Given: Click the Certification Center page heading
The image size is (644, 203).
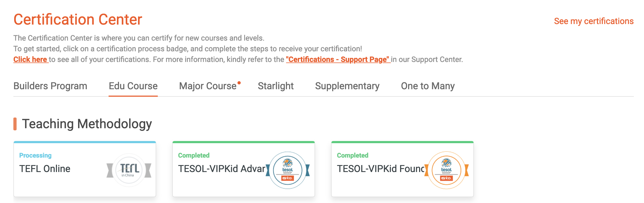Looking at the screenshot, I should (x=78, y=20).
